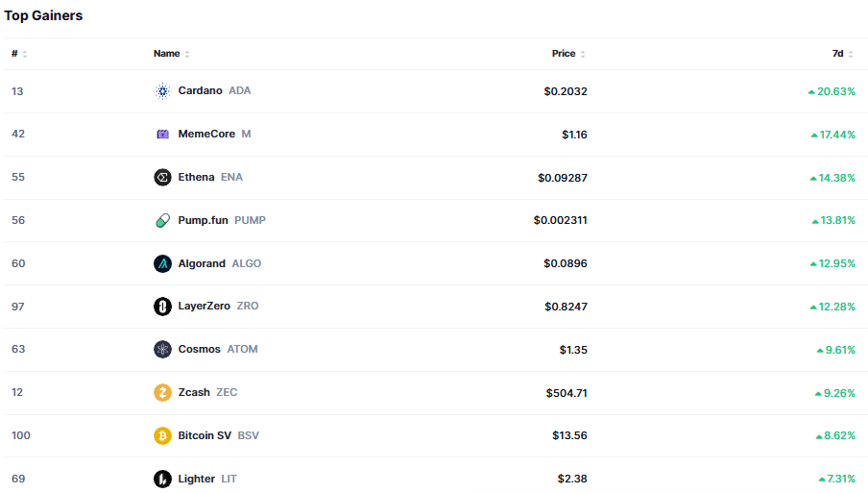Screen dimensions: 868x493
Task: Click the $13.56 price cell
Action: pyautogui.click(x=569, y=435)
